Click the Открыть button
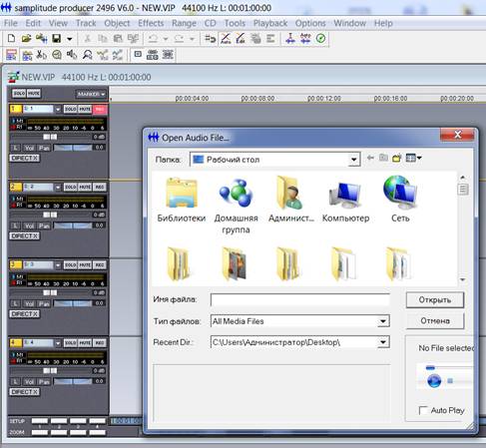486x448 pixels. click(x=435, y=300)
